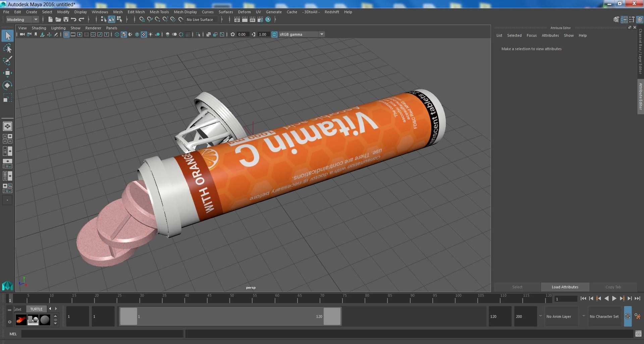This screenshot has width=644, height=344.
Task: Toggle smooth shade all in viewport
Action: 124,35
